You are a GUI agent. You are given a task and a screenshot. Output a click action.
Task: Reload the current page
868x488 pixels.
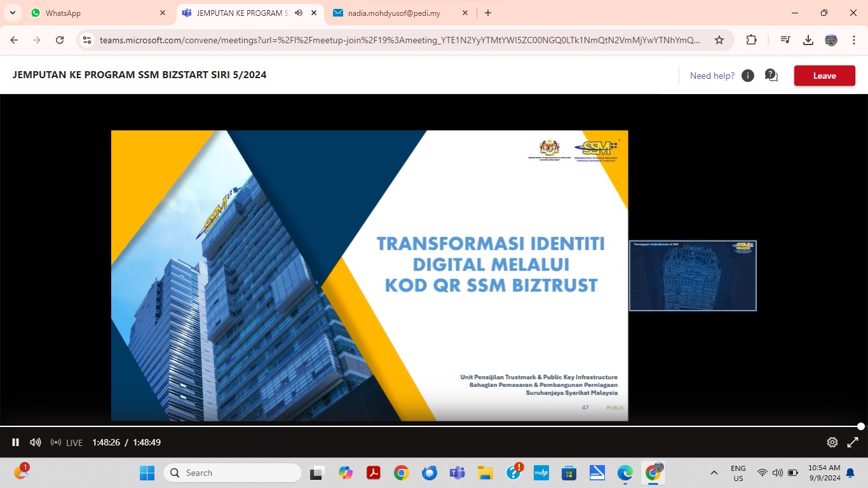pyautogui.click(x=60, y=40)
